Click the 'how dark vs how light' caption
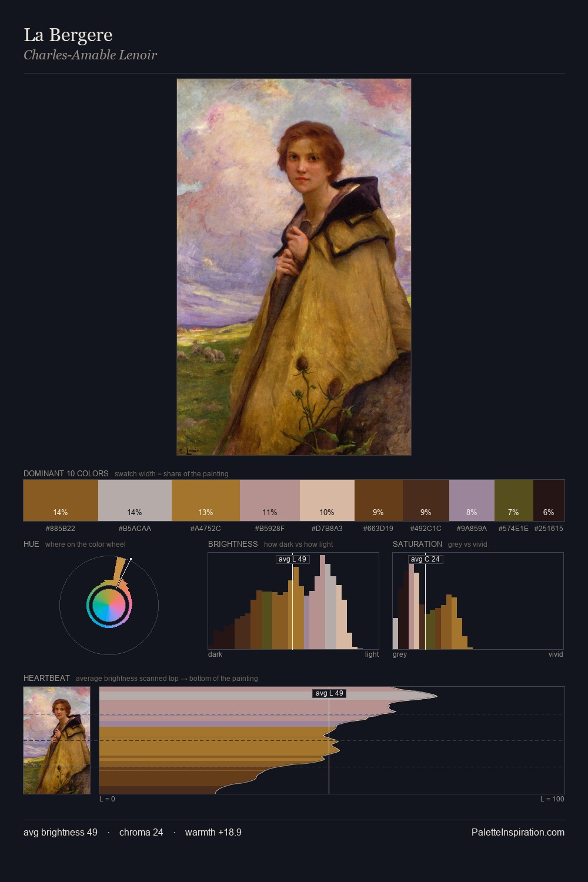This screenshot has width=588, height=882. 298,544
